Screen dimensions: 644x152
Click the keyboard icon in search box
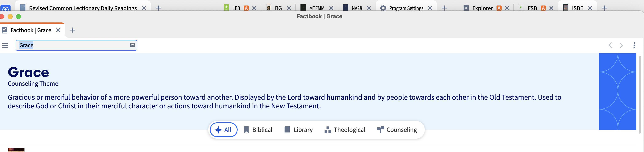133,45
